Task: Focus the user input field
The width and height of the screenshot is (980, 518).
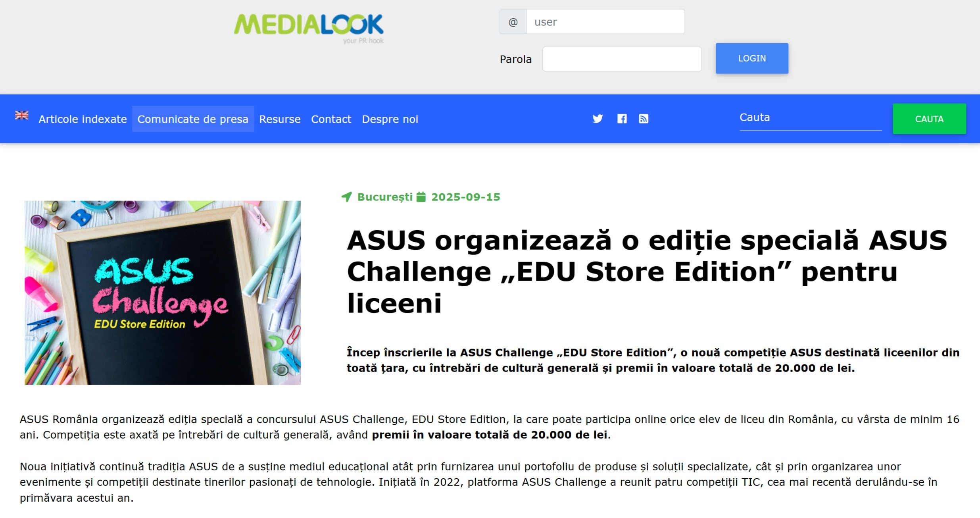Action: pos(605,22)
